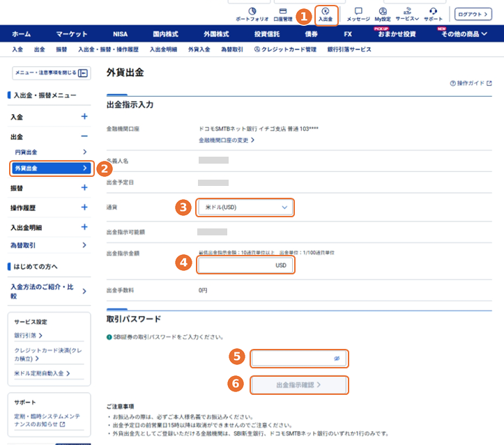
Task: Open the My設定 icon
Action: (383, 15)
